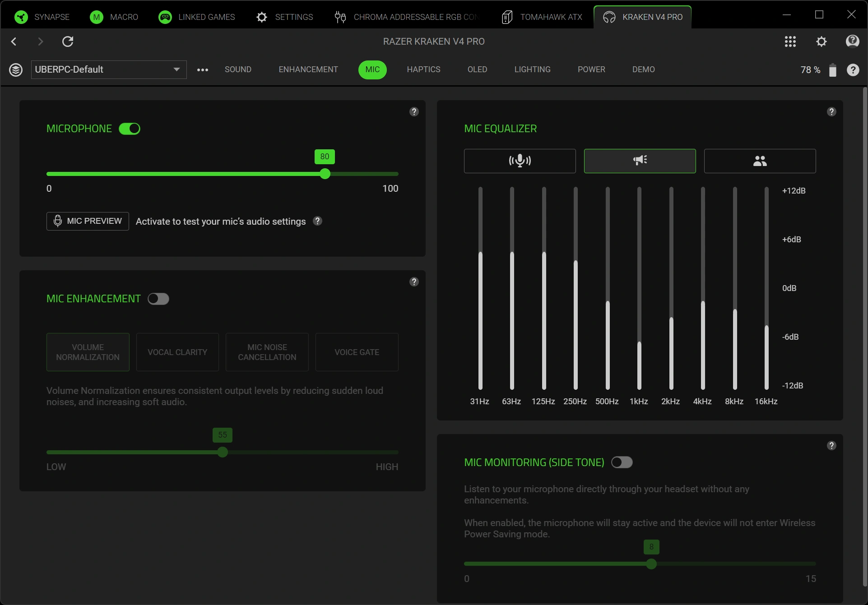
Task: Click the forward navigation arrow
Action: pyautogui.click(x=41, y=42)
